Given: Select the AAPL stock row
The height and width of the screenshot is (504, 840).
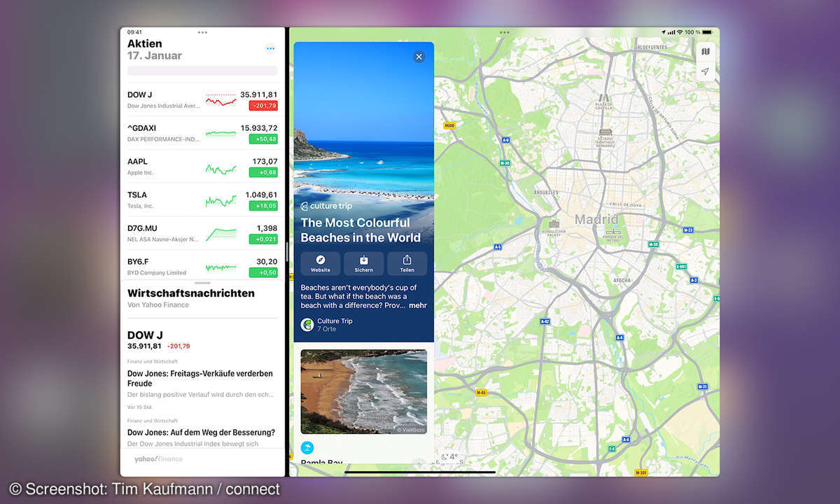Looking at the screenshot, I should (x=202, y=167).
